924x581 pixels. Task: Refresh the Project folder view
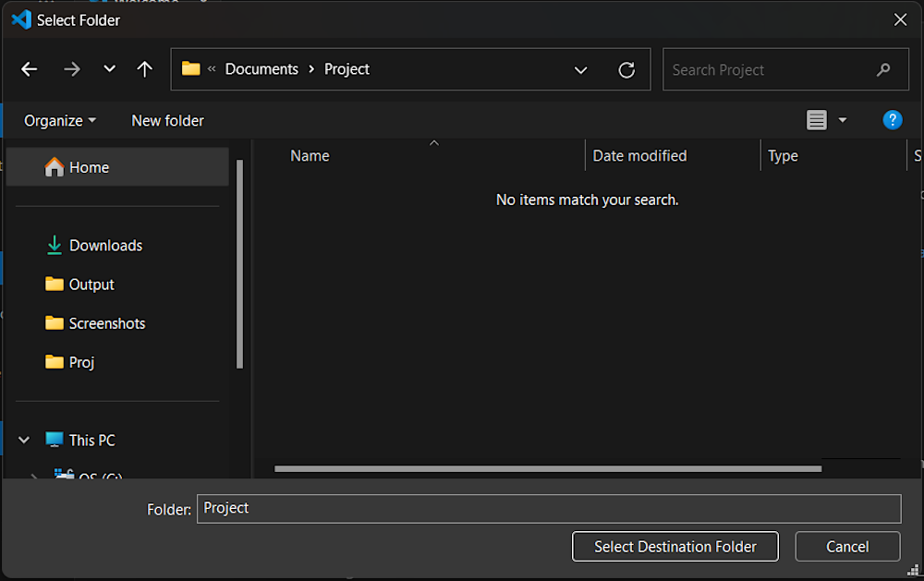626,70
